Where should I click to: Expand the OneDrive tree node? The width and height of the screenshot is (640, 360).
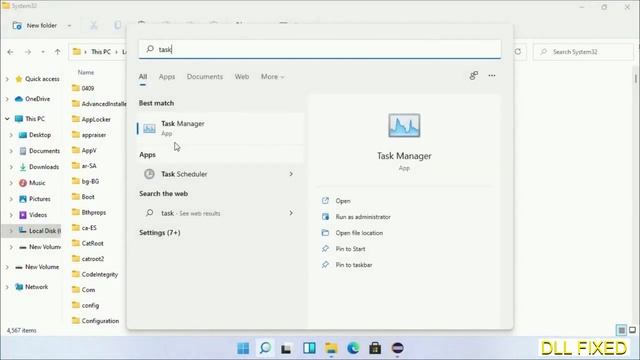[7, 99]
